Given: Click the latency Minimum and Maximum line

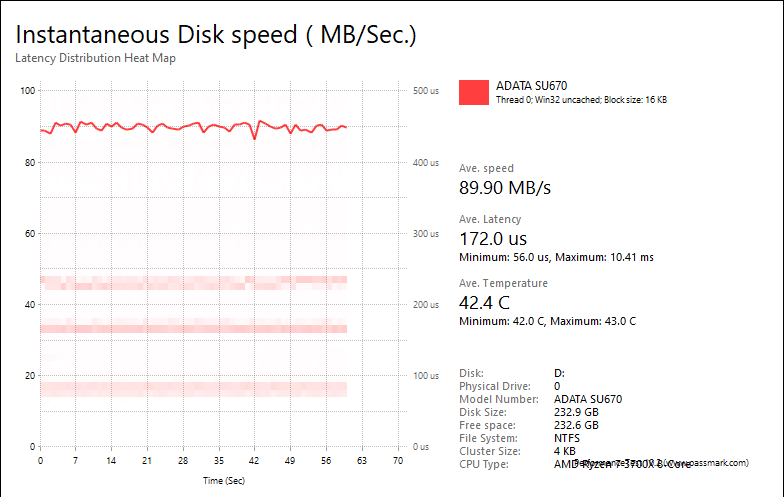Looking at the screenshot, I should point(556,258).
